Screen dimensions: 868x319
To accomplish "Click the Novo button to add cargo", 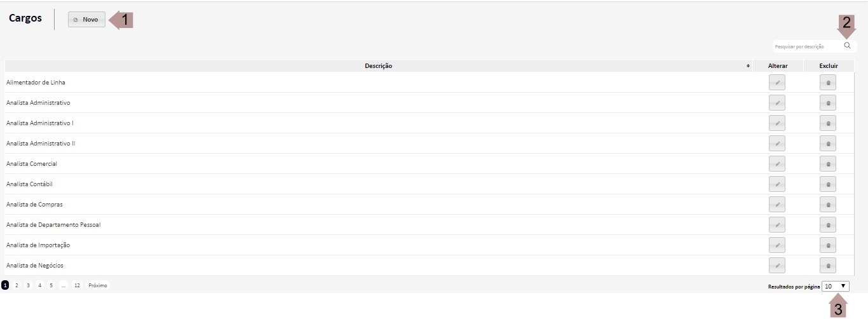I will point(86,20).
